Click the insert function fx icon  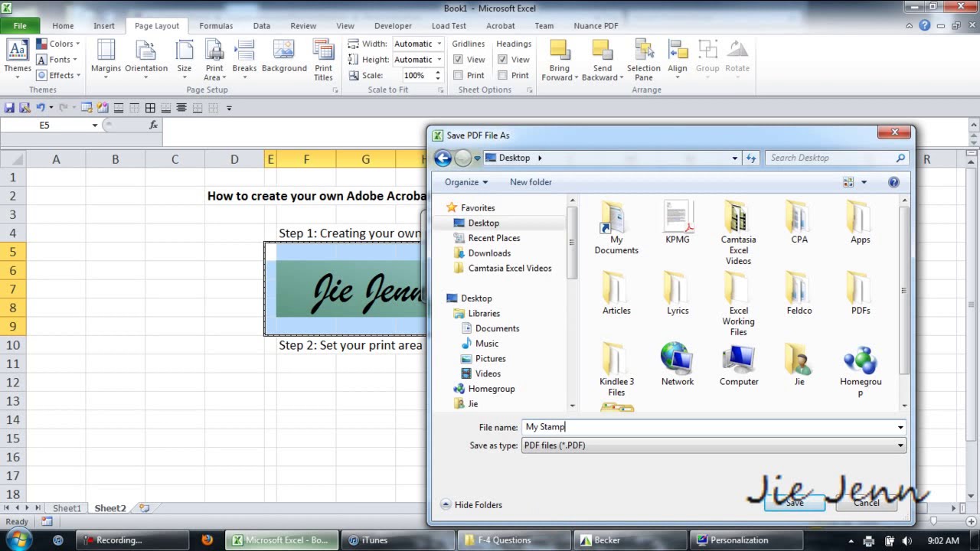tap(153, 125)
